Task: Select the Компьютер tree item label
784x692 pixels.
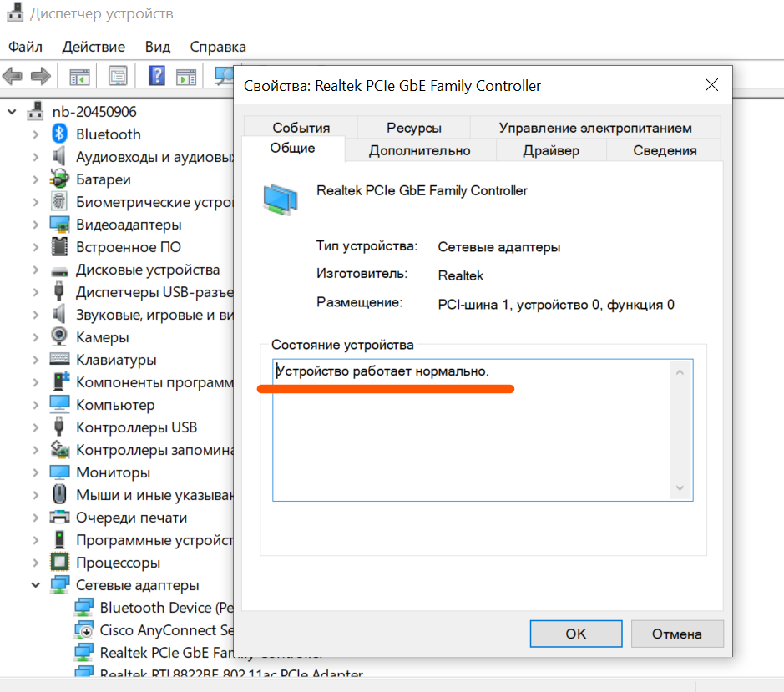Action: 115,405
